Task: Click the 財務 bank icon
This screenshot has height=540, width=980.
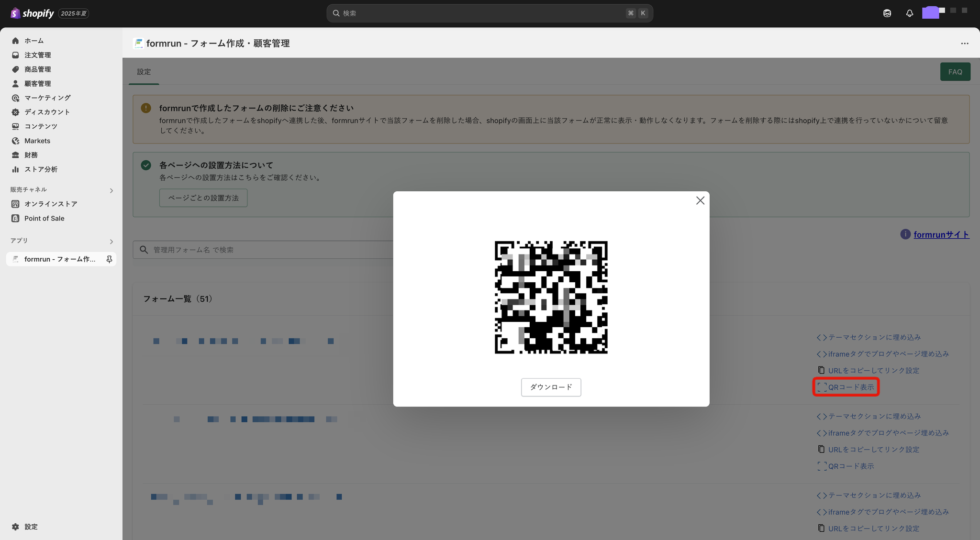Action: click(15, 155)
